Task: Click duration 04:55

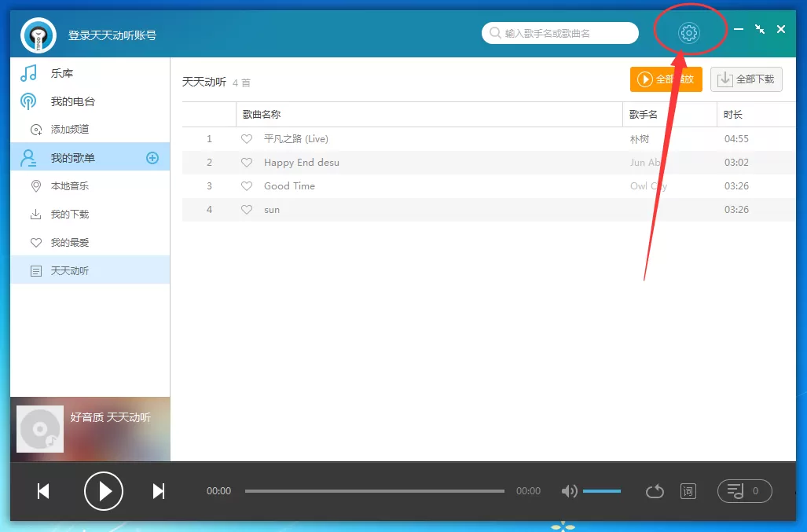Action: click(736, 139)
